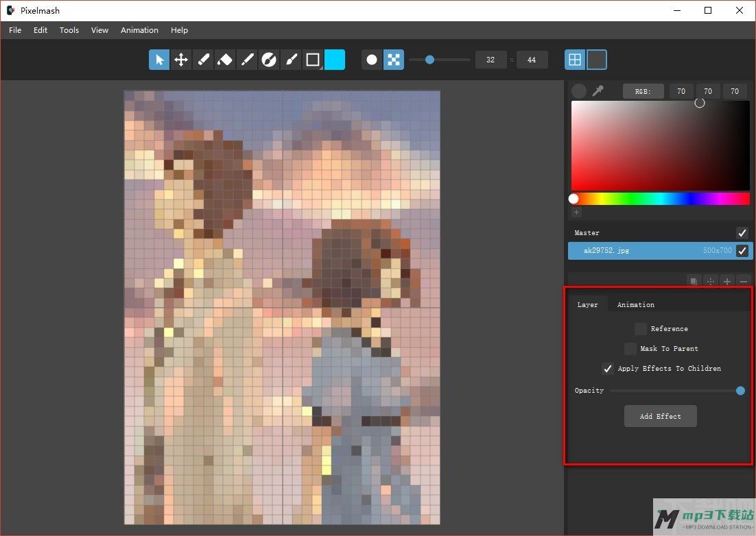Image resolution: width=756 pixels, height=536 pixels.
Task: Click the height field showing 44
Action: (x=532, y=60)
